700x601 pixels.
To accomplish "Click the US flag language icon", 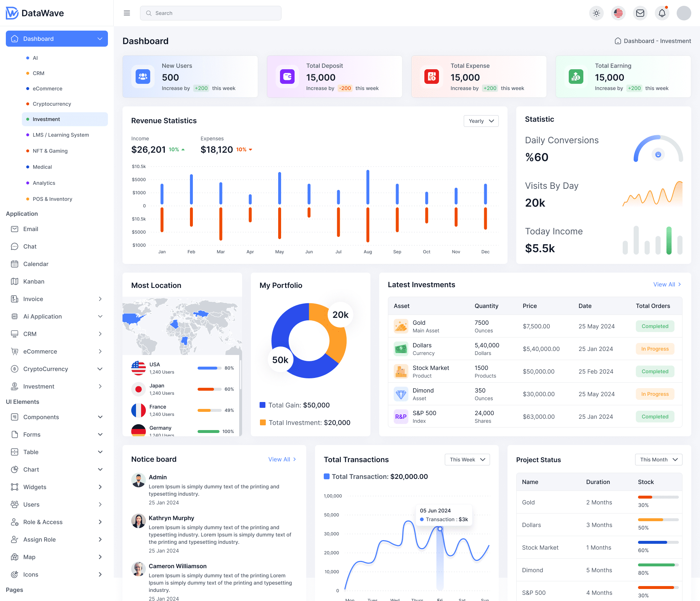I will click(618, 13).
